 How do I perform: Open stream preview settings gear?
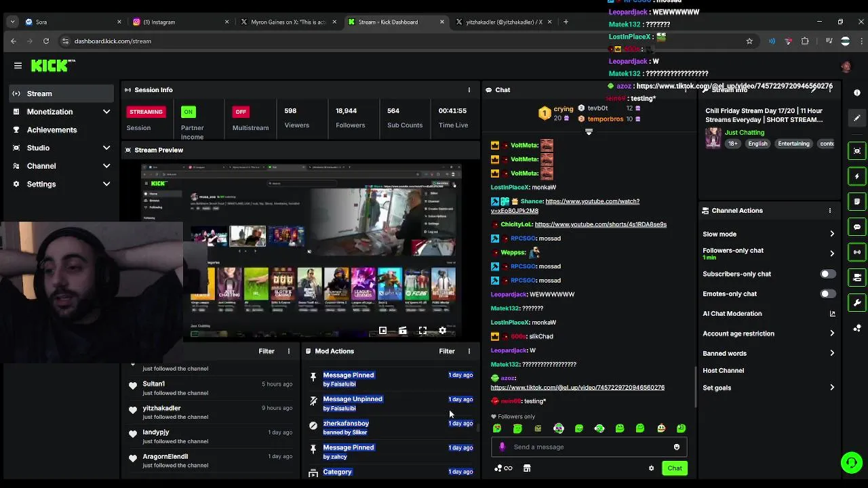[443, 331]
